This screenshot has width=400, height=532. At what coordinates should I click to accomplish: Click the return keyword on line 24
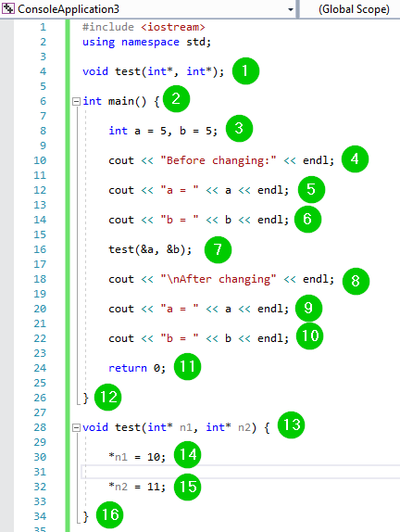[x=128, y=368]
